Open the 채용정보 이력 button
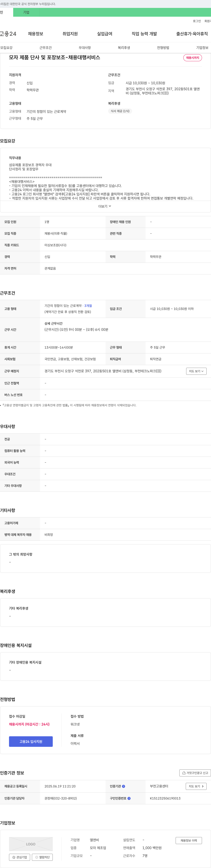Image resolution: width=211 pixels, height=868 pixels. pyautogui.click(x=189, y=840)
